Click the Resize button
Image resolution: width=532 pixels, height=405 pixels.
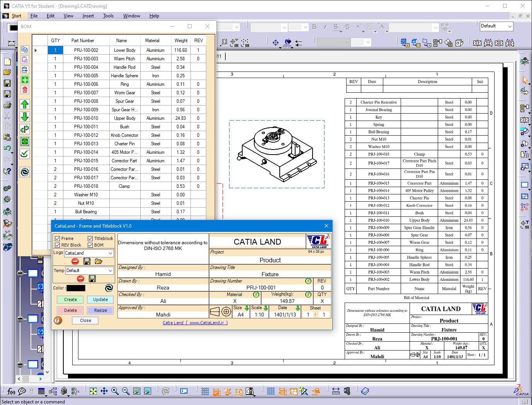[x=100, y=310]
